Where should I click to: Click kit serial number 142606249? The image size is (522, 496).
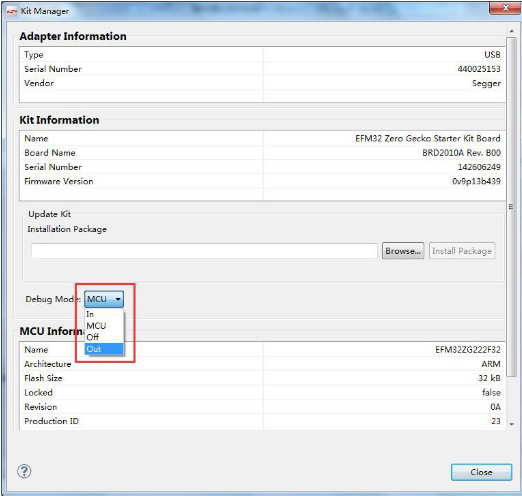point(479,167)
